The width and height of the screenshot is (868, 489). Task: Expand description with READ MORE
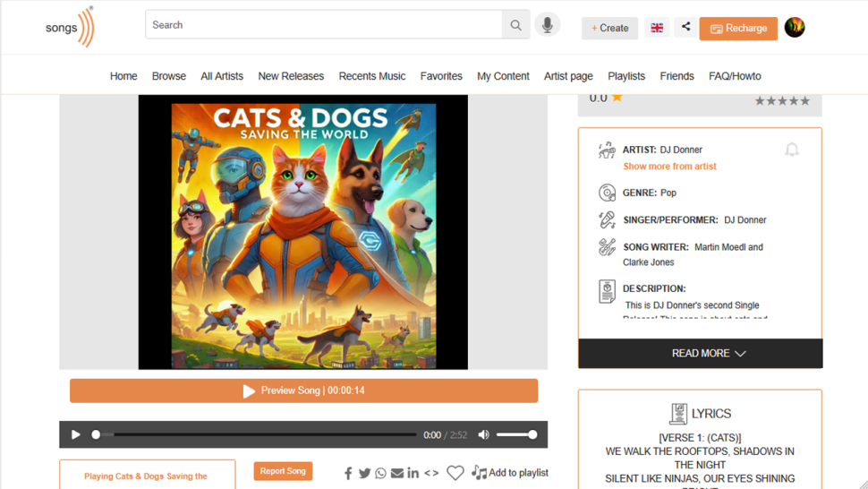tap(700, 354)
